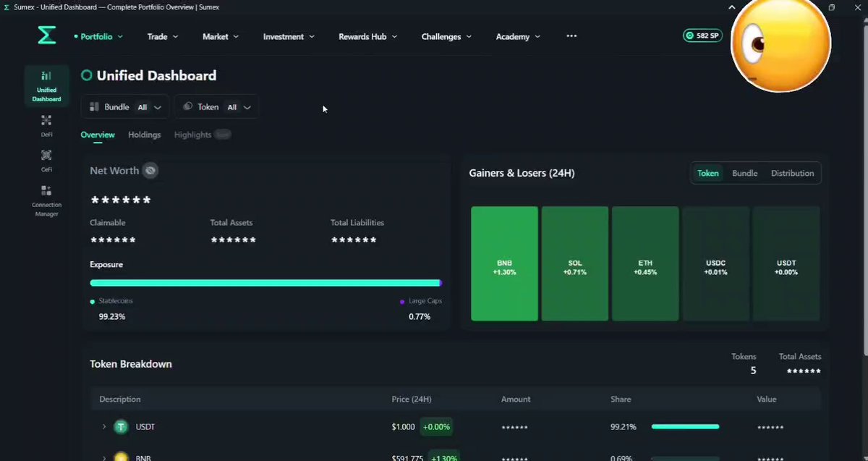
Task: Open the Rewards Hub menu
Action: (368, 36)
